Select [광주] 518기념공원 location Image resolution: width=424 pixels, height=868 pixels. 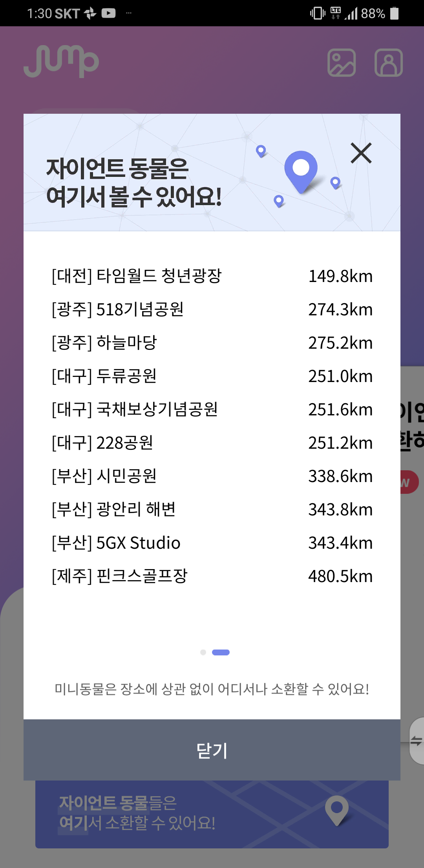[x=118, y=309]
